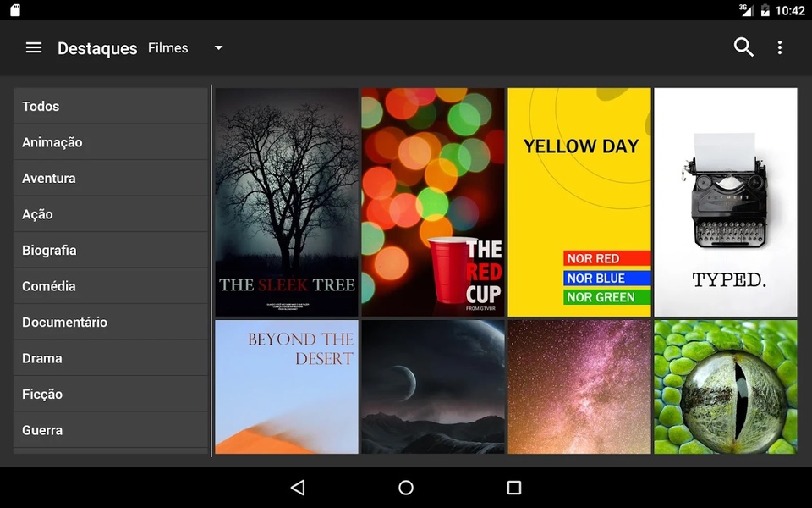Tap the SD card notification icon
This screenshot has height=508, width=812.
pos(15,10)
